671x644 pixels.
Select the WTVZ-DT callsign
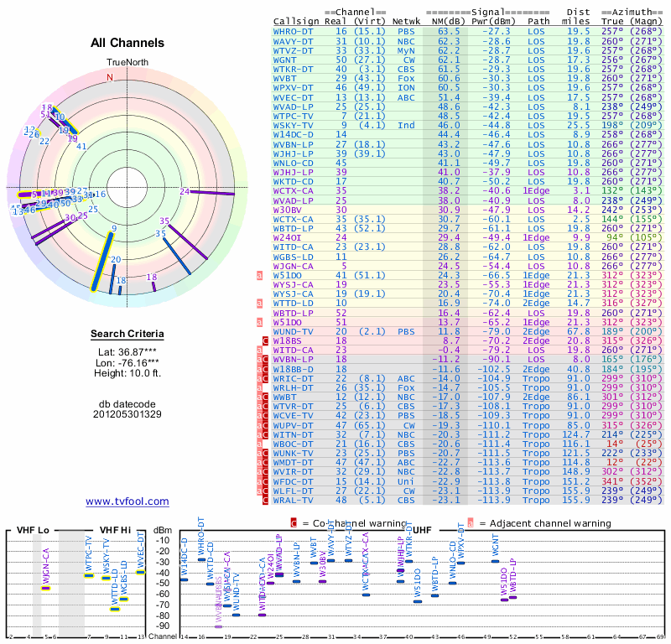click(293, 50)
